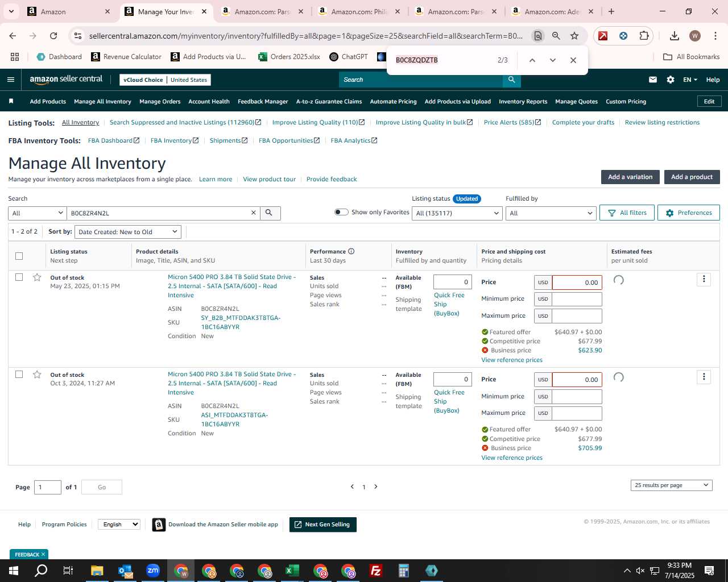
Task: Open the Sort by Date Created dropdown
Action: pos(128,232)
